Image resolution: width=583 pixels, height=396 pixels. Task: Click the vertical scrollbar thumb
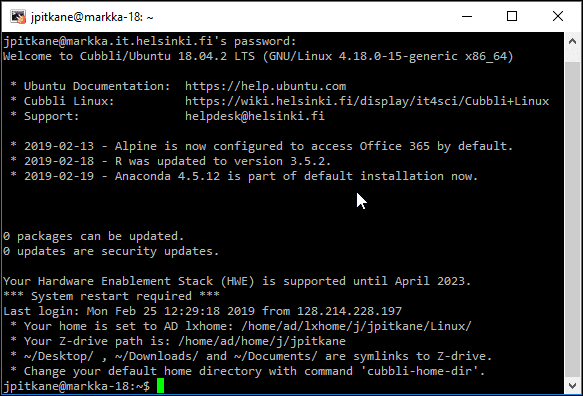click(x=573, y=219)
